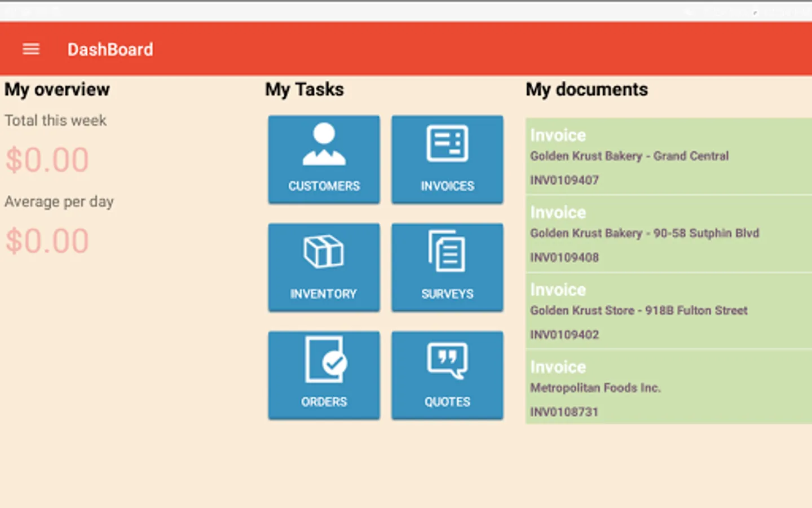Open the Quotes tile
Viewport: 812px width, 508px height.
coord(447,375)
